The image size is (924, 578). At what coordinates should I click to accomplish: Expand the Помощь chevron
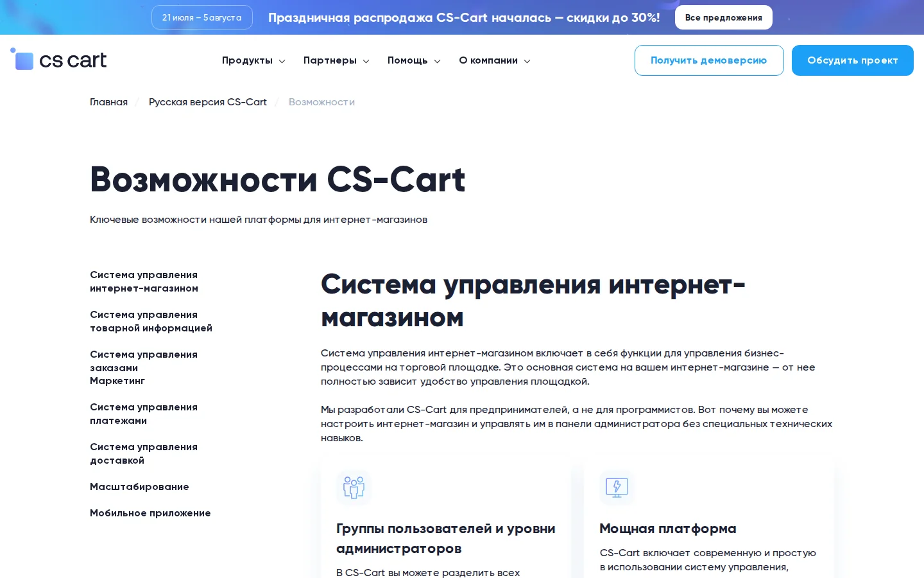437,61
